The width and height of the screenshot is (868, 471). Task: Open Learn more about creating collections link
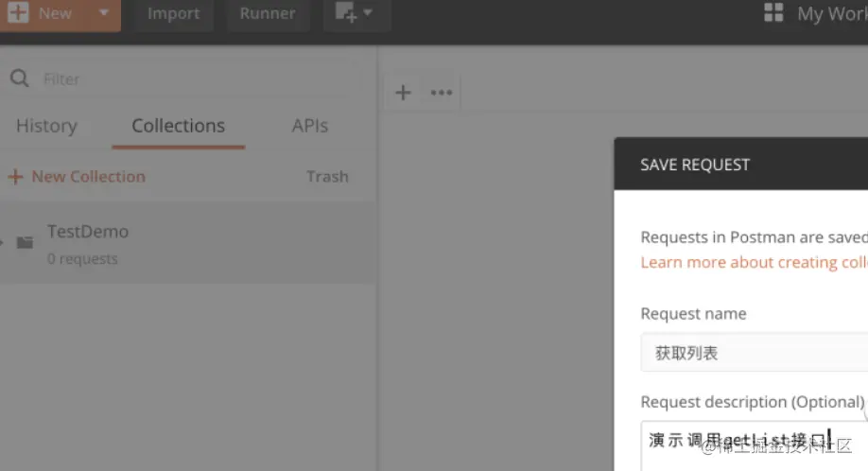point(754,262)
